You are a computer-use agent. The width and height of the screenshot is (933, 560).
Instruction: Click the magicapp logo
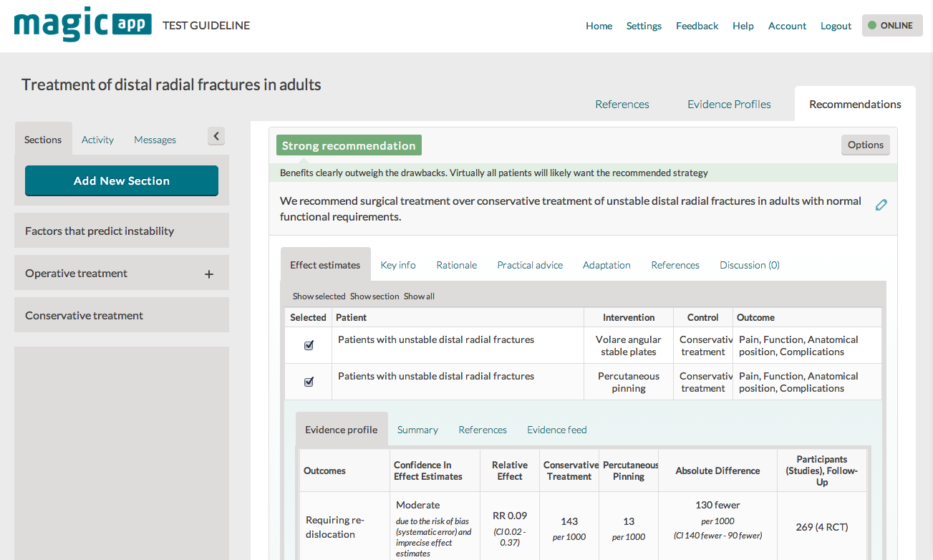click(x=82, y=24)
